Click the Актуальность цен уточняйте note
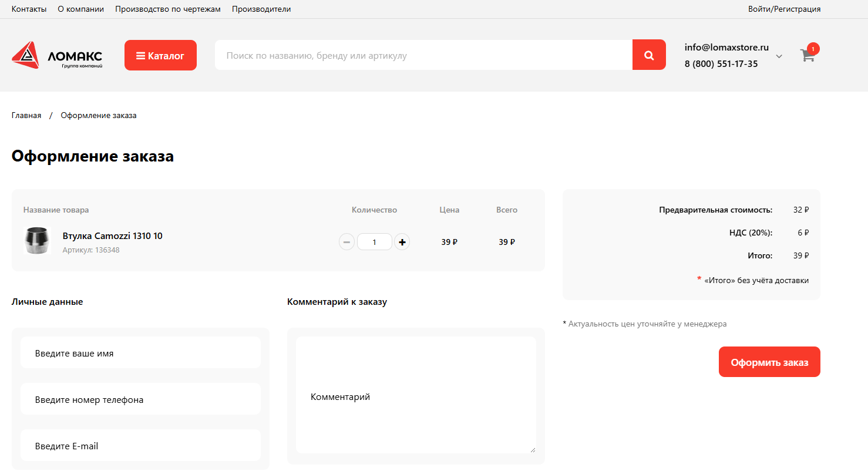This screenshot has width=868, height=471. click(x=645, y=324)
